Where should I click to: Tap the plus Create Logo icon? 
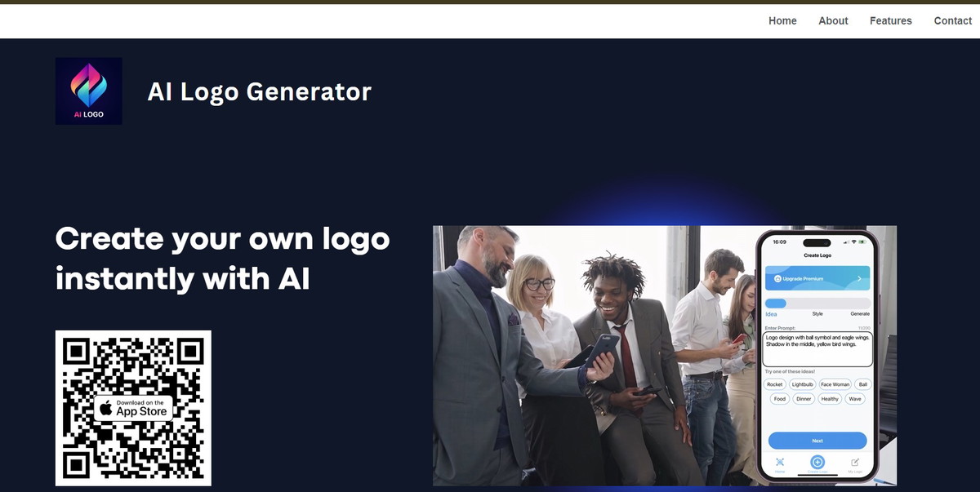817,462
